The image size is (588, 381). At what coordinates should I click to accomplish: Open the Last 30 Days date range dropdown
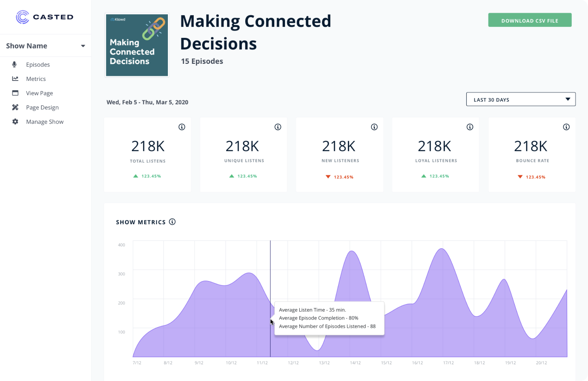(x=520, y=99)
